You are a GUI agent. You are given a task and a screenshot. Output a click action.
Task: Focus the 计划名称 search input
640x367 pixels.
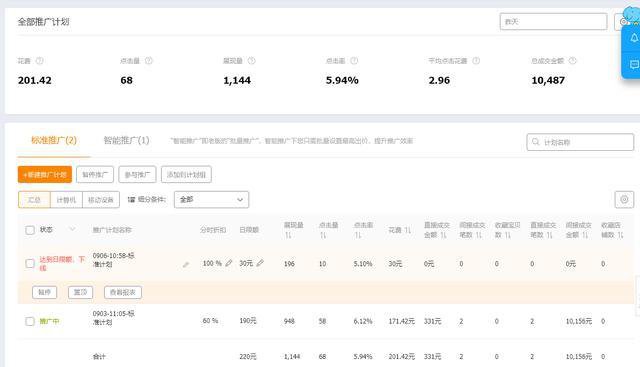(x=580, y=142)
